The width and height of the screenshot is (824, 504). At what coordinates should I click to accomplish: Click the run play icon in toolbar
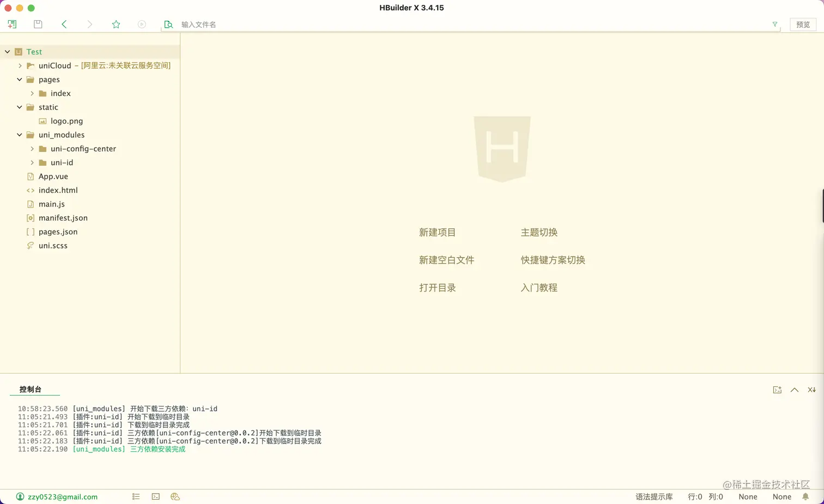tap(142, 24)
